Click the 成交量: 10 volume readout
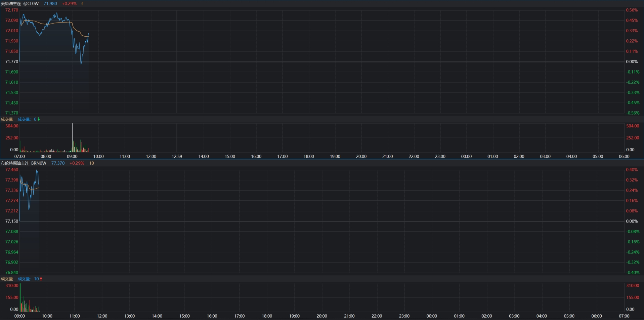 pyautogui.click(x=28, y=279)
